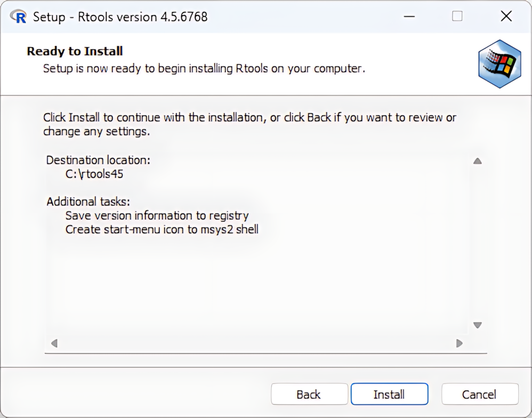Screen dimensions: 532x418
Task: Minimize the Rtools Setup window
Action: (409, 17)
